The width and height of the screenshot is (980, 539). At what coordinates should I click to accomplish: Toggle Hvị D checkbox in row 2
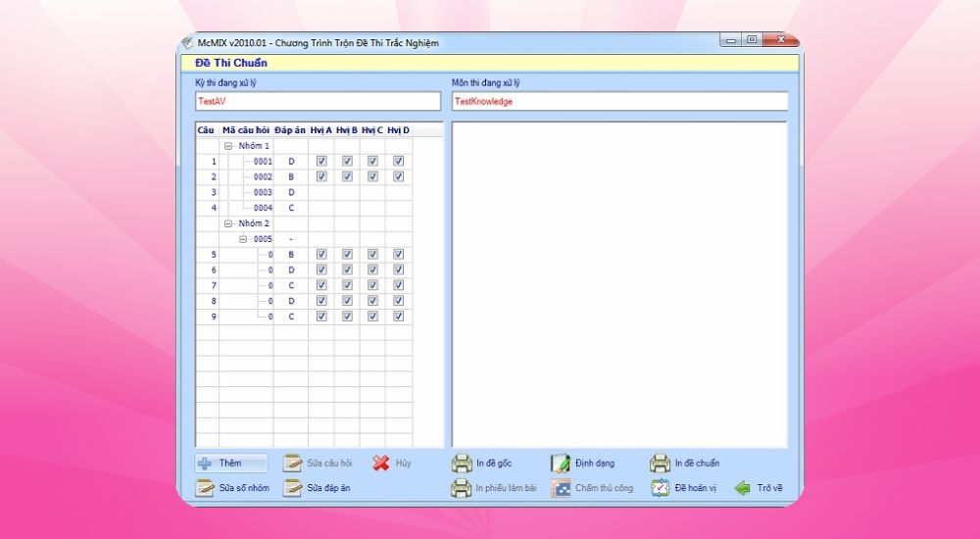coord(398,177)
